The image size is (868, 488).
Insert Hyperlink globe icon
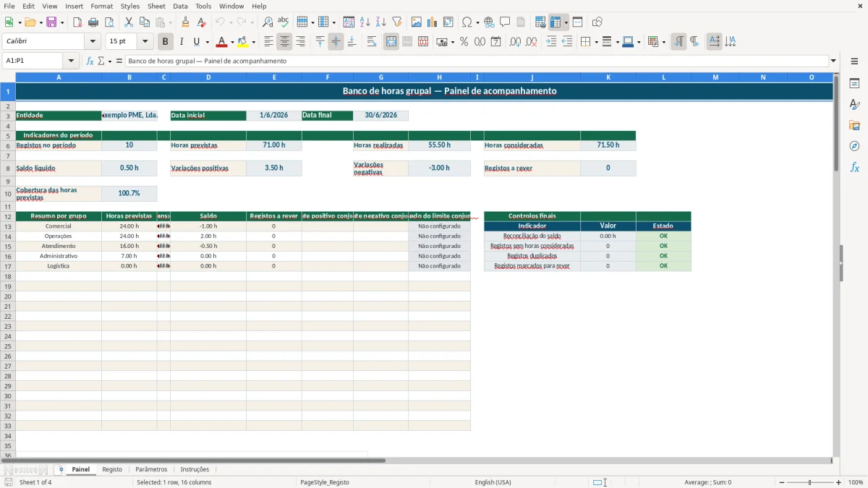(489, 22)
